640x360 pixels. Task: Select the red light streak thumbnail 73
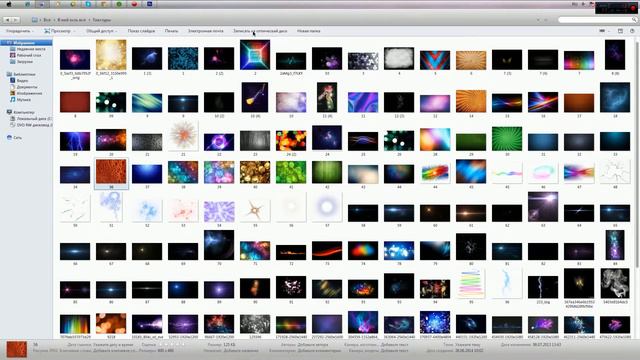click(327, 251)
